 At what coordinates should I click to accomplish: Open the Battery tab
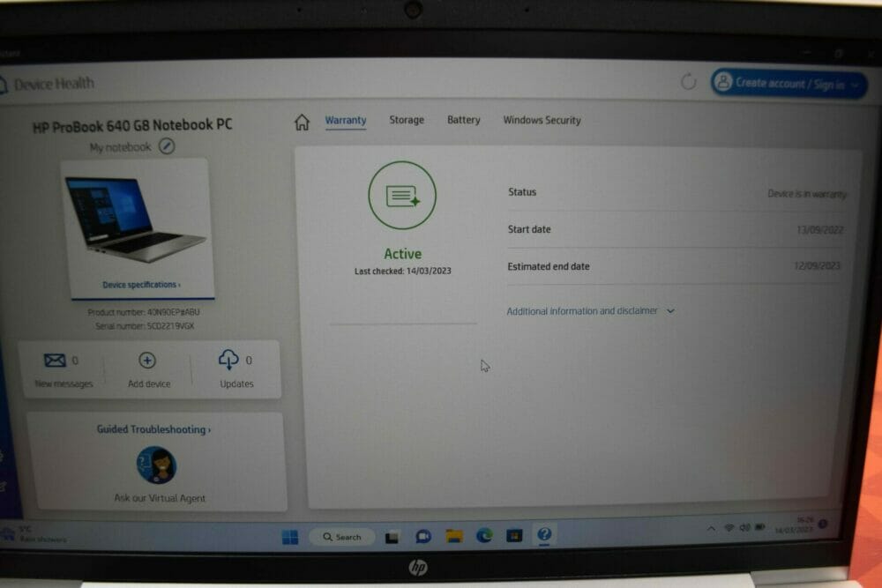click(464, 120)
